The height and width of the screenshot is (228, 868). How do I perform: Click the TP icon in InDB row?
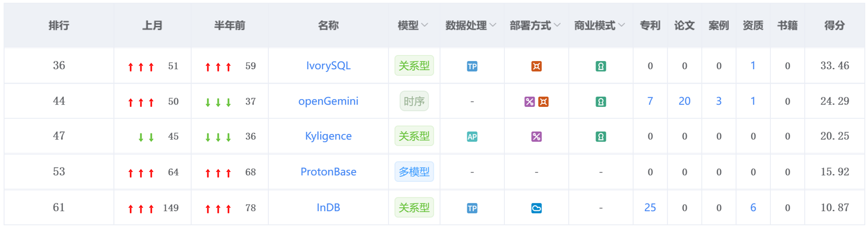472,208
